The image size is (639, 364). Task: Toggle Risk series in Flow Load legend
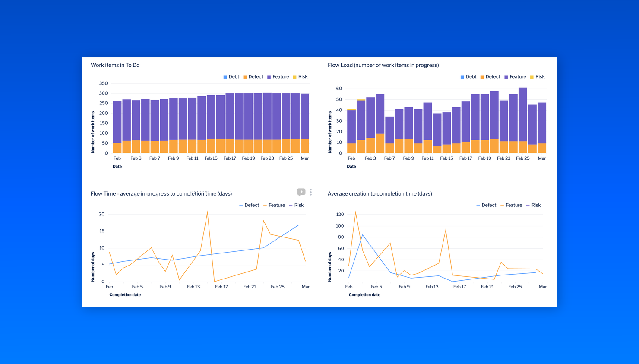[539, 76]
